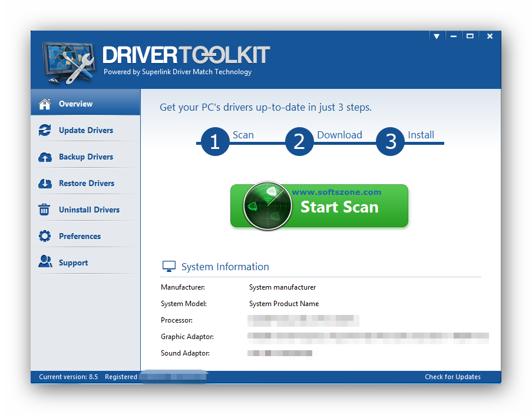Click 'Current version: 8.5' in status bar
This screenshot has width=532, height=415.
(68, 377)
